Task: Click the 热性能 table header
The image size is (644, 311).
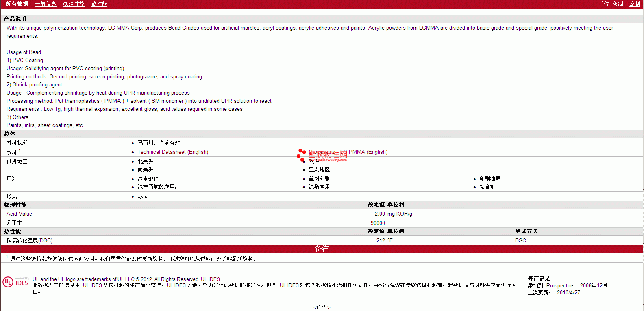Action: point(13,232)
